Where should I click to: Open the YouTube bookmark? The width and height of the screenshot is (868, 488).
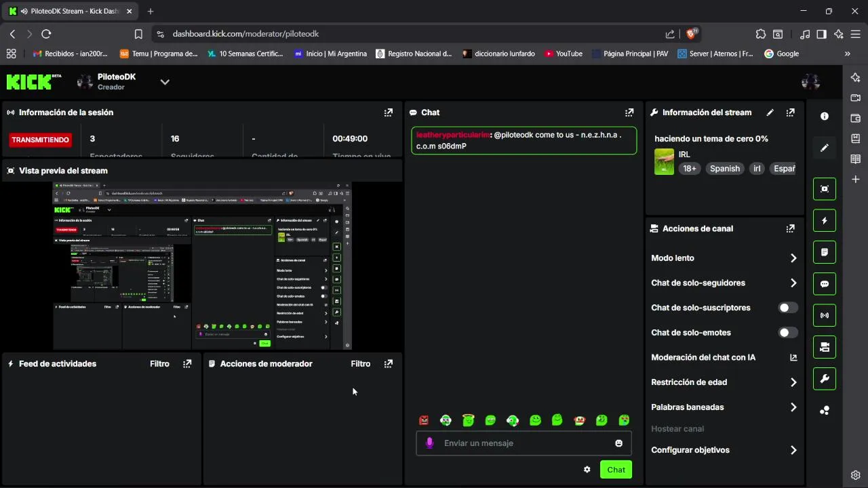(563, 54)
